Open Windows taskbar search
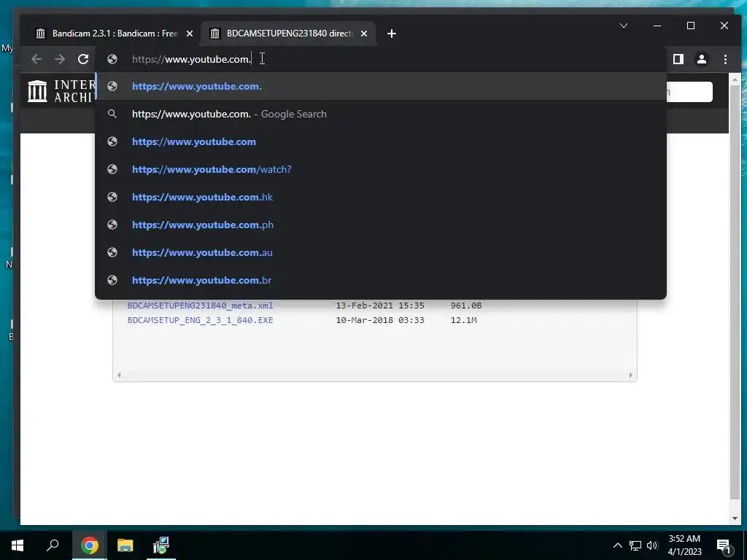Image resolution: width=747 pixels, height=560 pixels. (53, 545)
